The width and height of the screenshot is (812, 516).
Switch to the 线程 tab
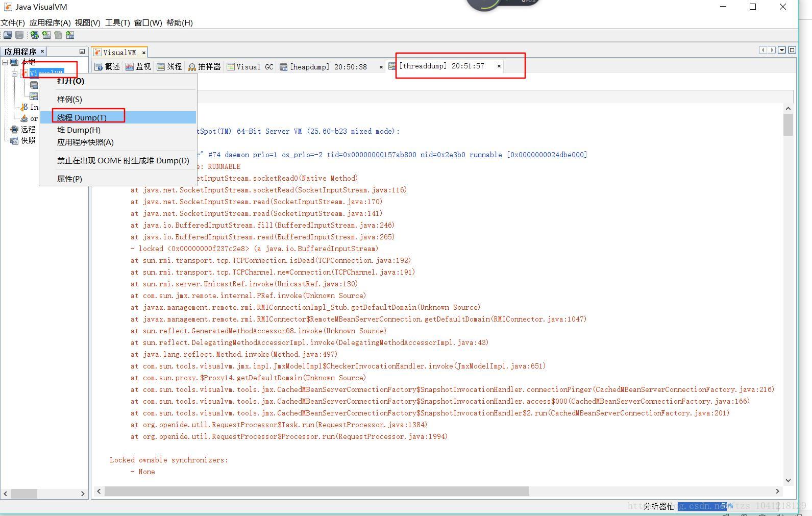coord(169,67)
